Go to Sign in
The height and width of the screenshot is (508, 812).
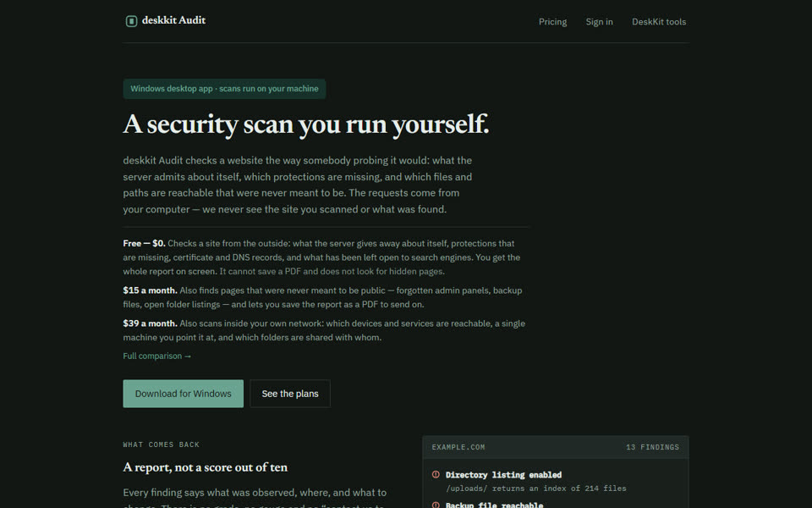click(x=599, y=22)
